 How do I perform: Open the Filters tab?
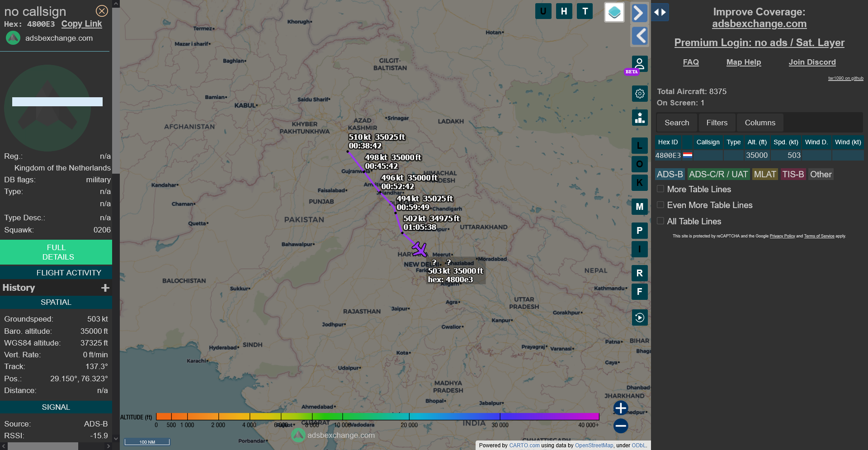click(717, 123)
